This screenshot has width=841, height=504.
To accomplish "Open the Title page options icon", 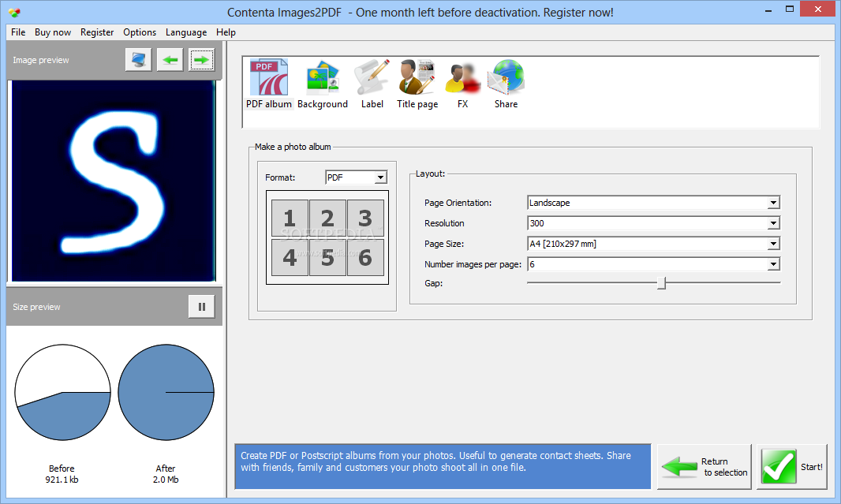I will (x=417, y=84).
